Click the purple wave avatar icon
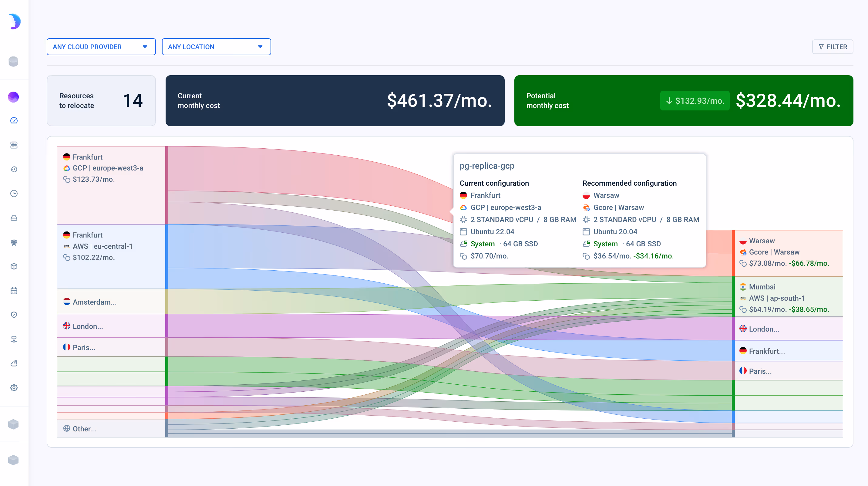Image resolution: width=868 pixels, height=486 pixels. coord(13,97)
